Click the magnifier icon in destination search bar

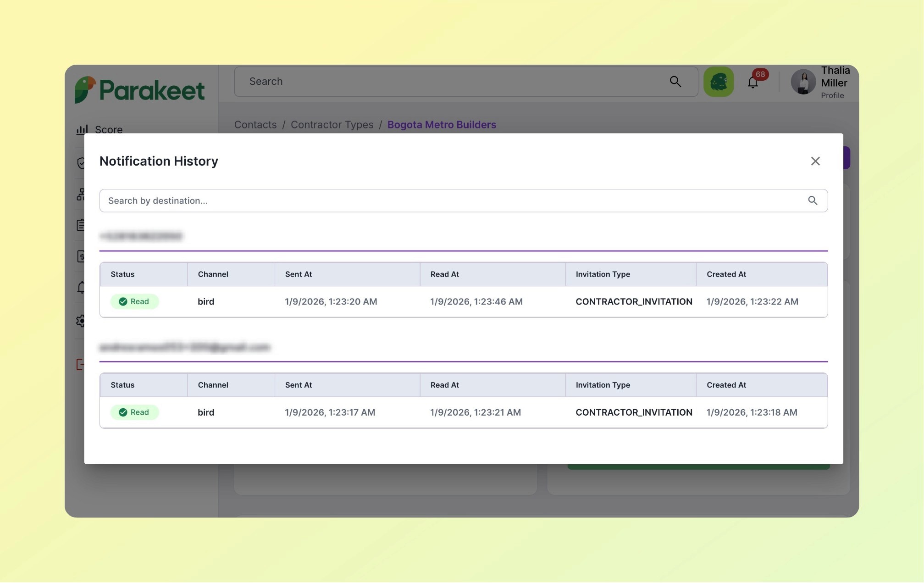pos(813,200)
